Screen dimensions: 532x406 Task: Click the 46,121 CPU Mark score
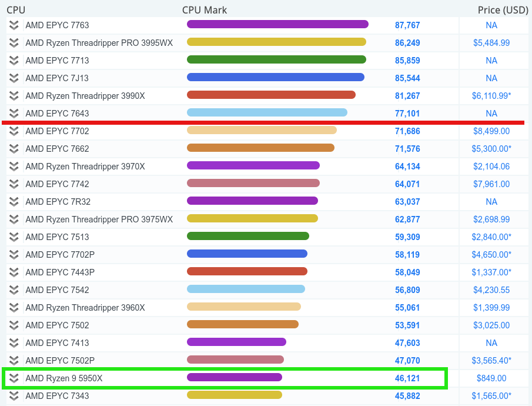coord(407,378)
